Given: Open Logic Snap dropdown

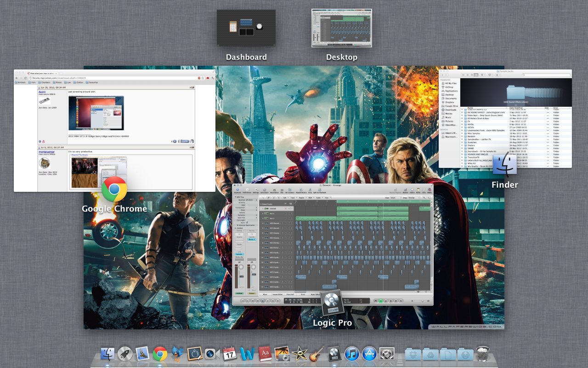Looking at the screenshot, I should (396, 198).
